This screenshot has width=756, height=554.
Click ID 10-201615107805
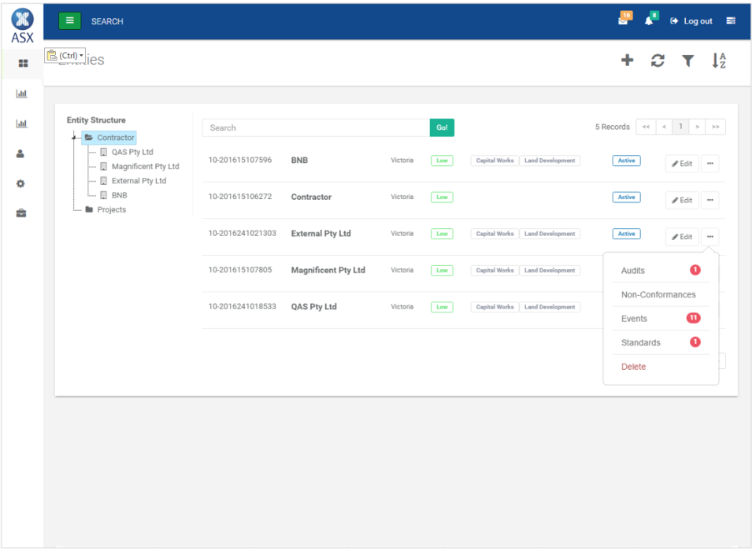240,270
